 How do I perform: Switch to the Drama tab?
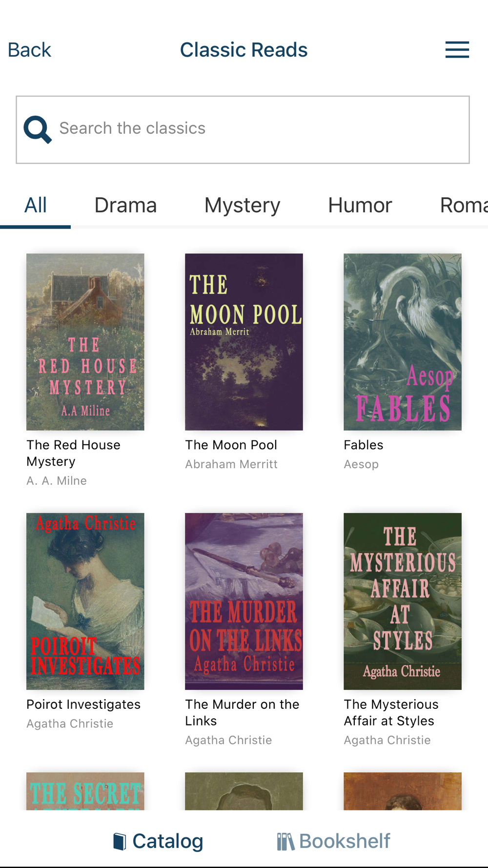[x=125, y=205]
